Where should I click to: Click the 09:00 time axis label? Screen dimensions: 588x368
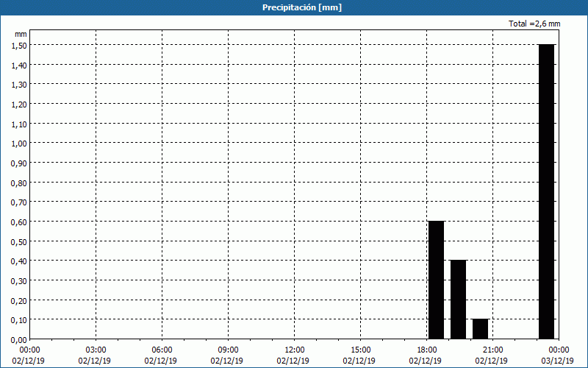228,350
